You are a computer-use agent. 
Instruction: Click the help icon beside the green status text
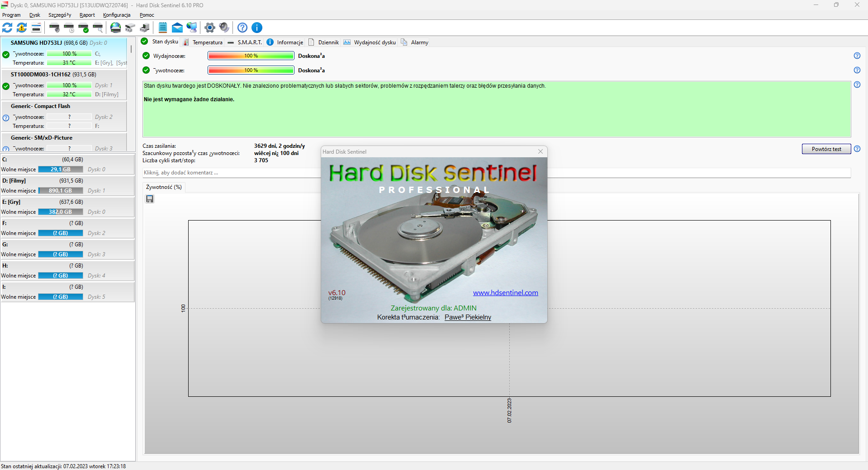pyautogui.click(x=857, y=85)
